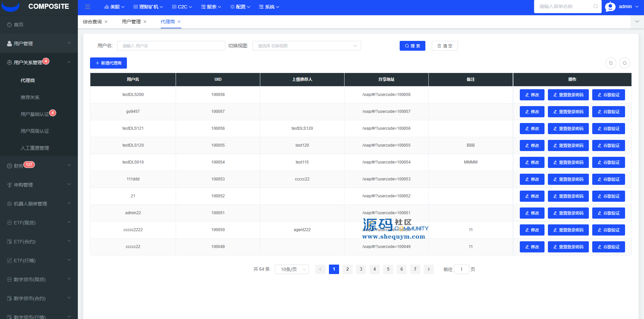The image size is (644, 319).
Task: Click 修改 for user testDLS200
Action: [x=532, y=95]
